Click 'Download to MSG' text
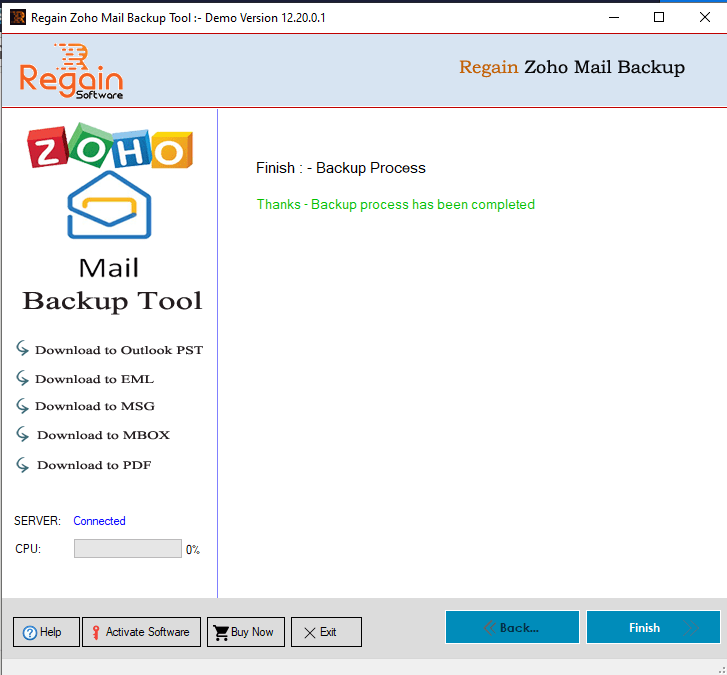 coord(95,406)
